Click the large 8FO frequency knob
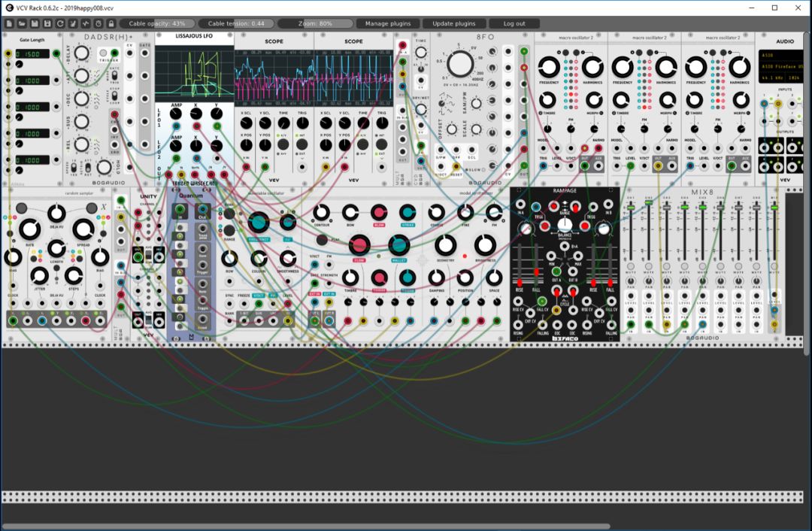Viewport: 812px width, 531px height. point(460,64)
